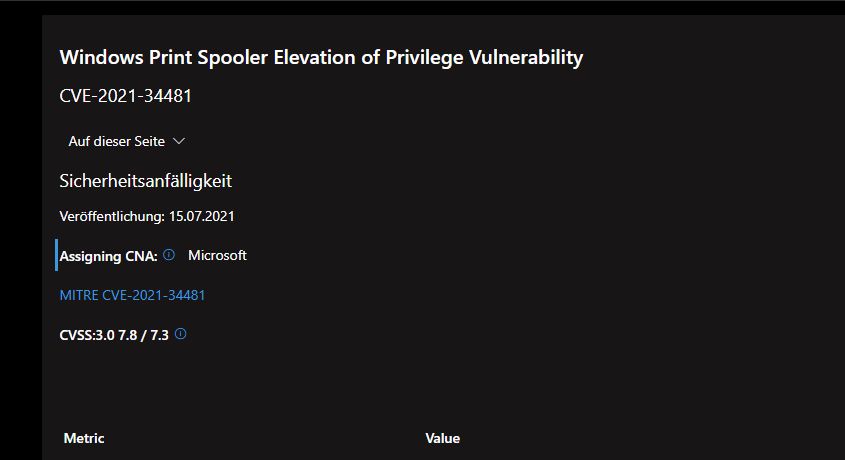Image resolution: width=845 pixels, height=460 pixels.
Task: Click the Microsoft CNA value
Action: tap(217, 255)
